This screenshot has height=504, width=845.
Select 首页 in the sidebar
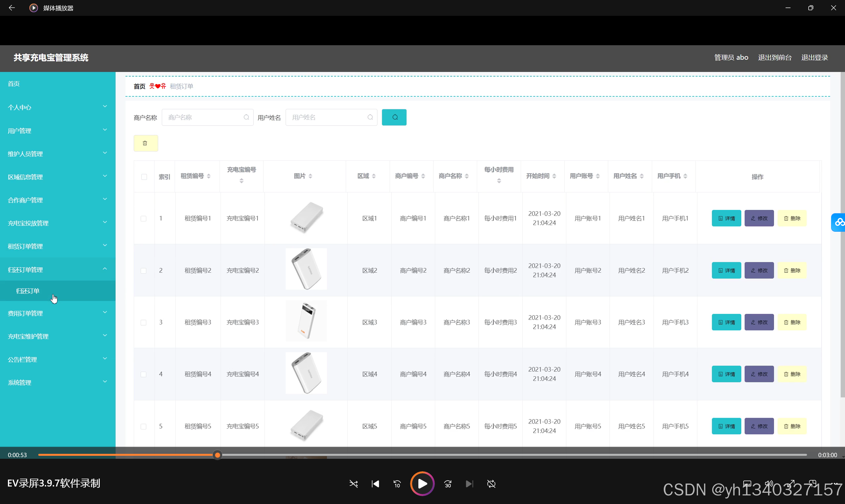point(14,84)
